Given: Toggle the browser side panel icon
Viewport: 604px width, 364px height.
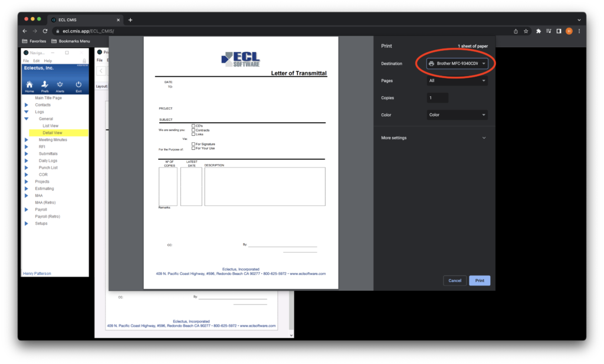Looking at the screenshot, I should pyautogui.click(x=559, y=31).
